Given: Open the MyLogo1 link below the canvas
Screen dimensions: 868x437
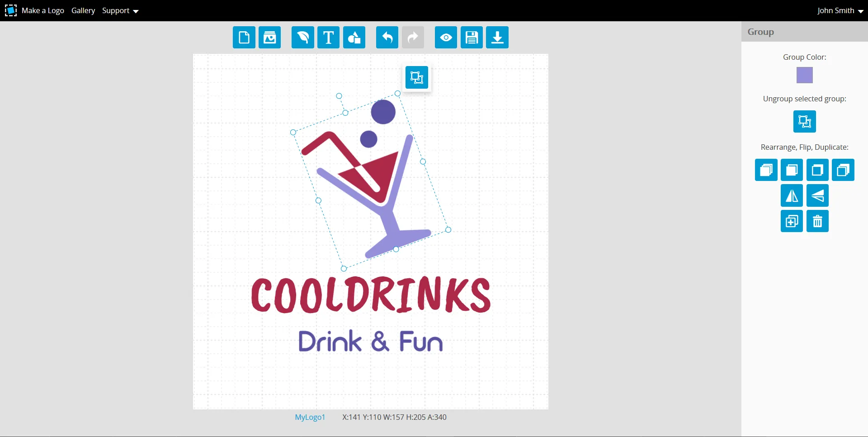Looking at the screenshot, I should (x=310, y=417).
